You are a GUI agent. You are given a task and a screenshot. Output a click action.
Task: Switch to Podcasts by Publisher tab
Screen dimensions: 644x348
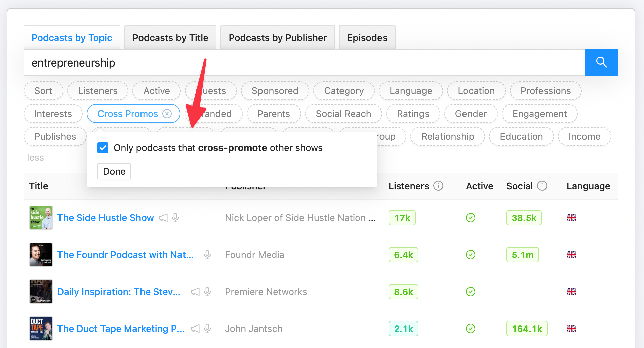click(x=278, y=38)
